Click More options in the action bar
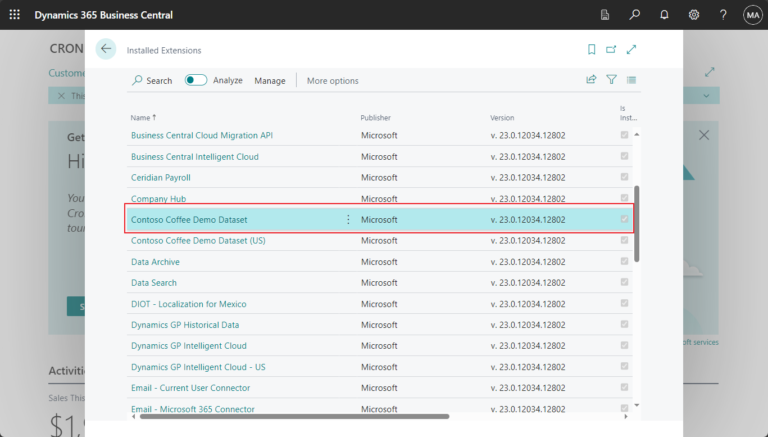This screenshot has width=768, height=437. coord(332,81)
